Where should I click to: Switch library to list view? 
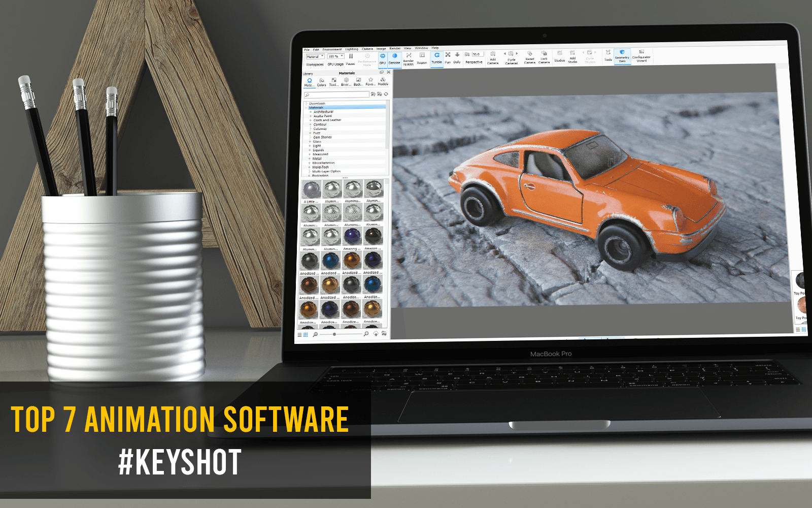(299, 335)
